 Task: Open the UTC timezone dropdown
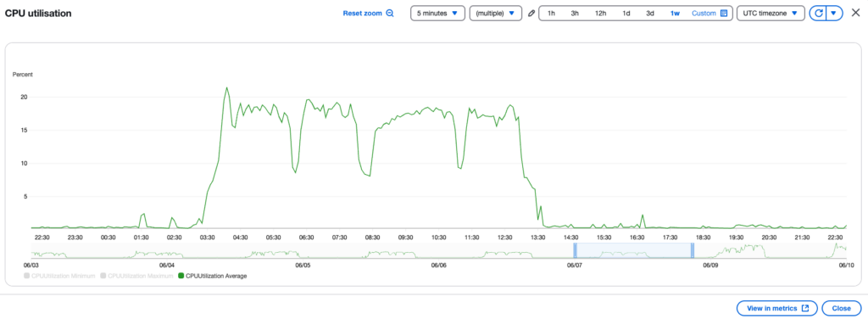point(770,14)
